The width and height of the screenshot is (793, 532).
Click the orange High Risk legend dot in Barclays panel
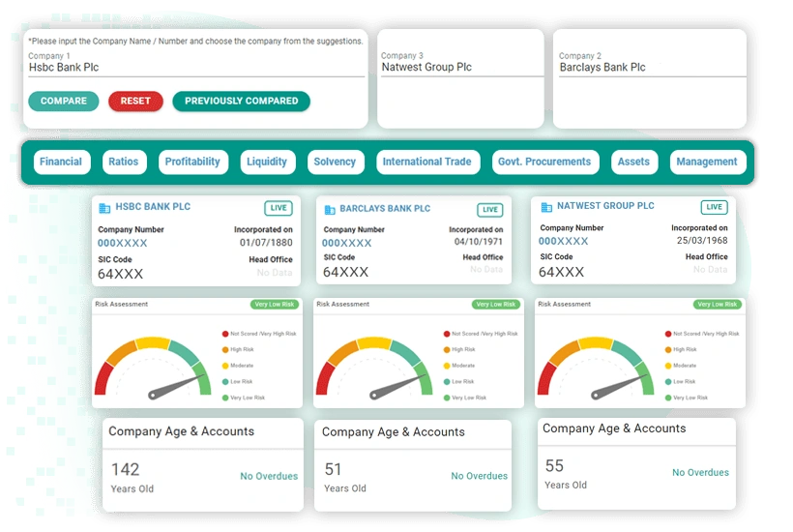[447, 349]
